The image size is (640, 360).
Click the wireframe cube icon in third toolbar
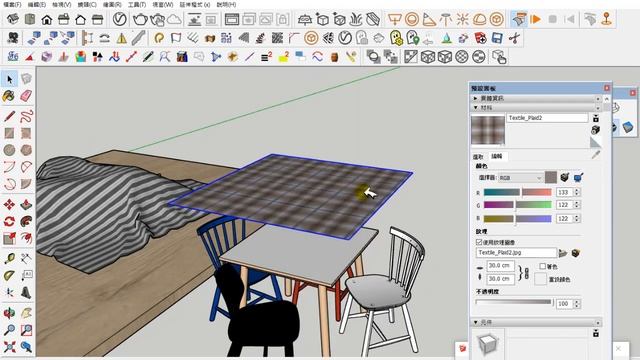428,57
